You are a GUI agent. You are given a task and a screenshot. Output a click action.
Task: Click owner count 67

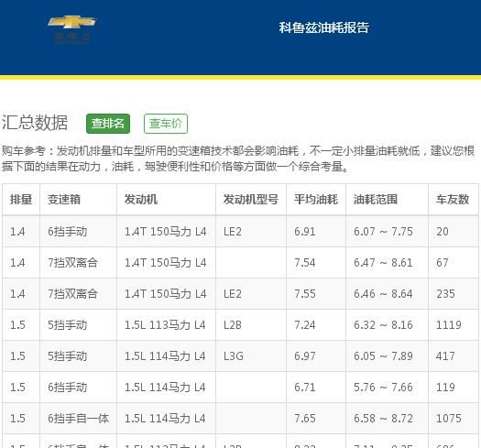pyautogui.click(x=443, y=263)
